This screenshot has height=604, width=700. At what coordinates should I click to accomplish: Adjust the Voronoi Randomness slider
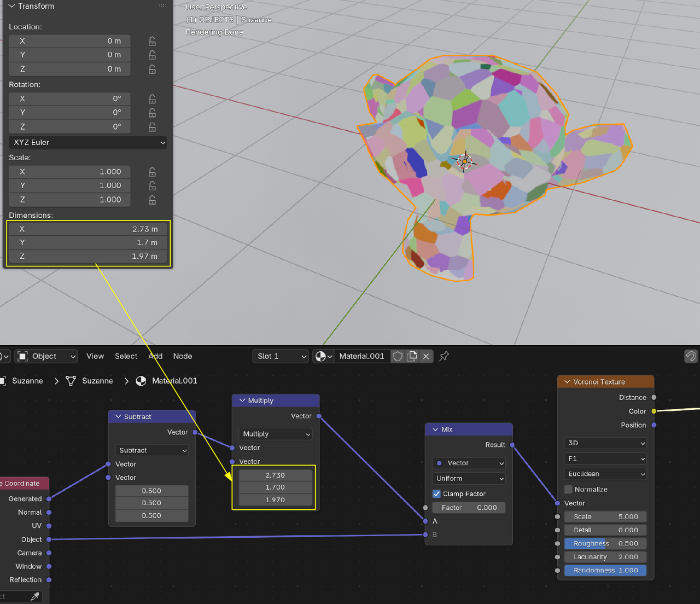[605, 570]
